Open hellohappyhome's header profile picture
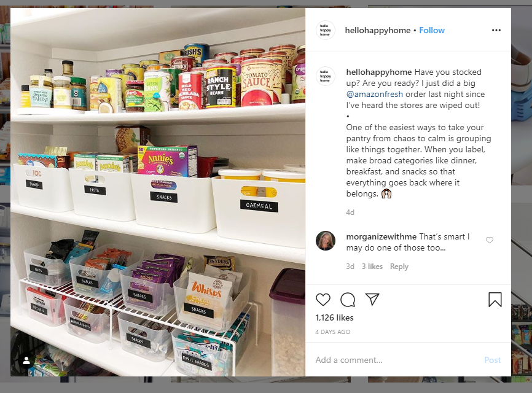This screenshot has height=393, width=532. point(326,30)
